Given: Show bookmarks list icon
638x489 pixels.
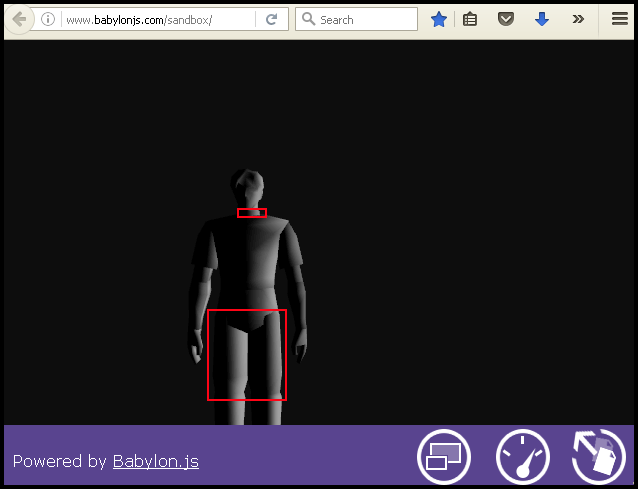Looking at the screenshot, I should pos(470,19).
